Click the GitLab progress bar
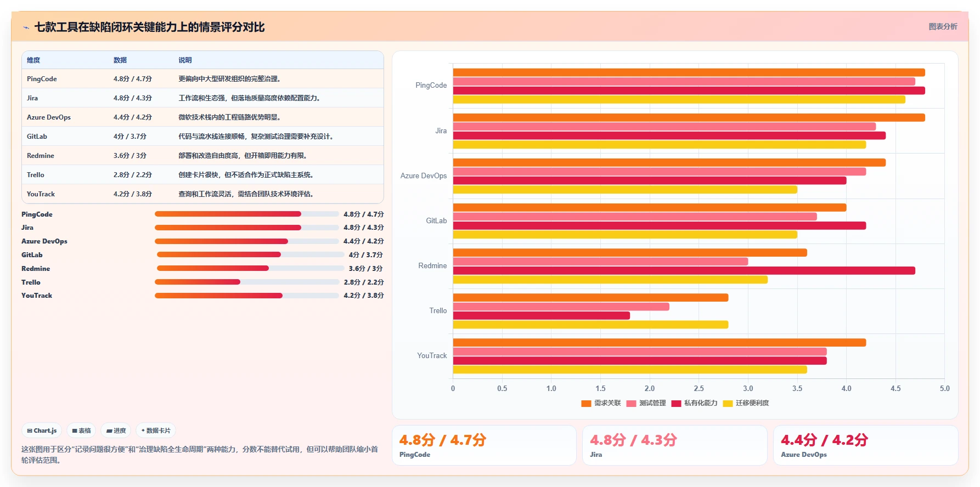 250,254
